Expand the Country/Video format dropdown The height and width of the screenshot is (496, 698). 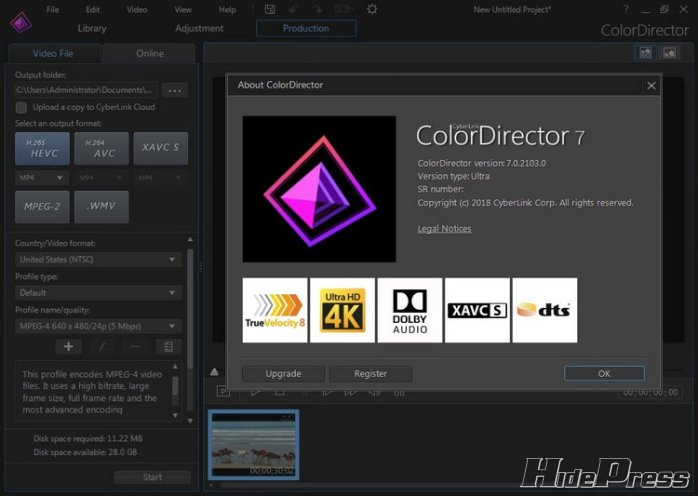pos(98,260)
